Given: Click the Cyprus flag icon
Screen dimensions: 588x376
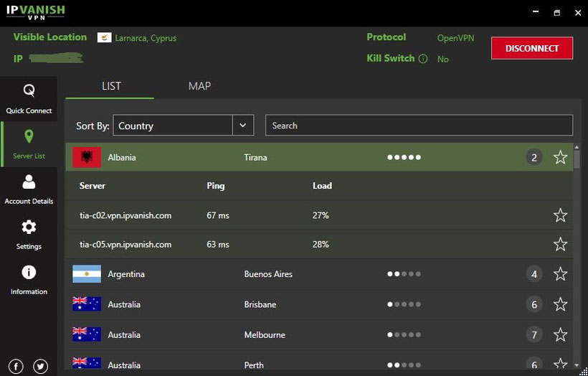Looking at the screenshot, I should click(x=104, y=37).
